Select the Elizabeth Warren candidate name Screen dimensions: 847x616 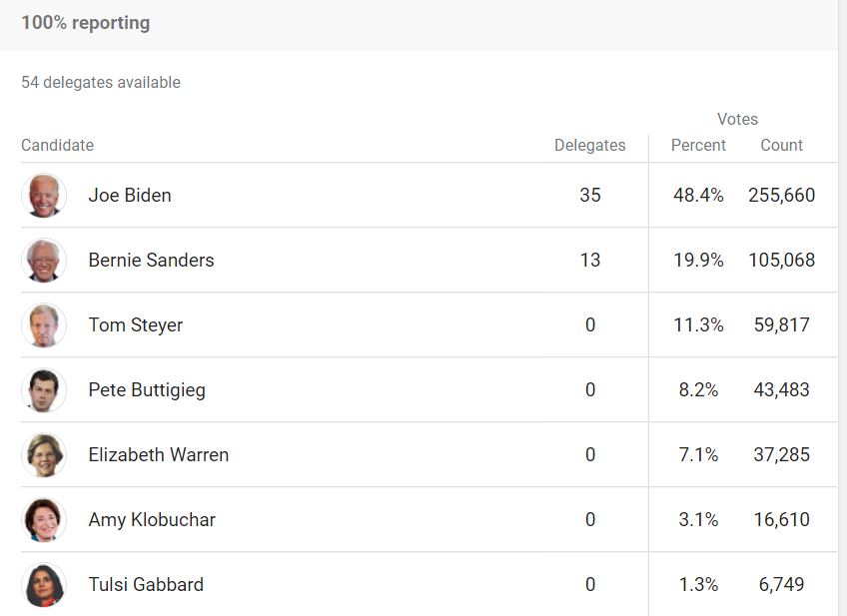pyautogui.click(x=159, y=454)
